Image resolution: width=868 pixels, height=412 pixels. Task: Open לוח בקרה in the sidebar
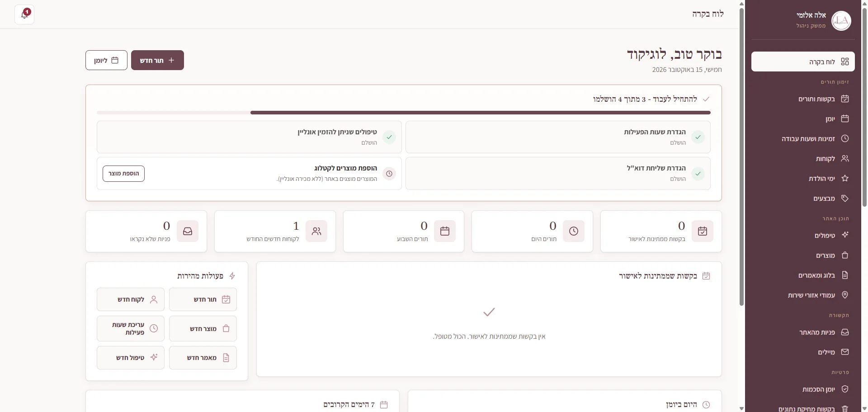803,62
